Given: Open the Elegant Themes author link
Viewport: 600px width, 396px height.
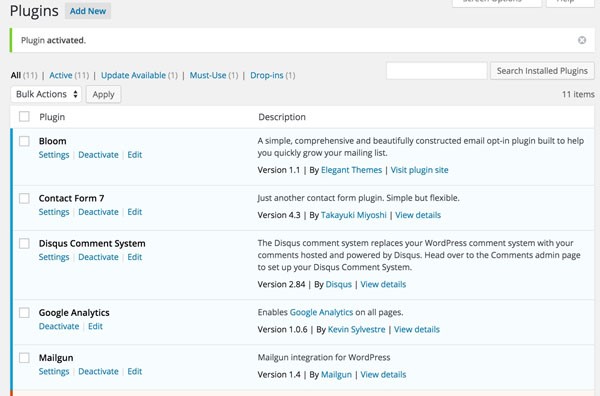Looking at the screenshot, I should (x=351, y=170).
